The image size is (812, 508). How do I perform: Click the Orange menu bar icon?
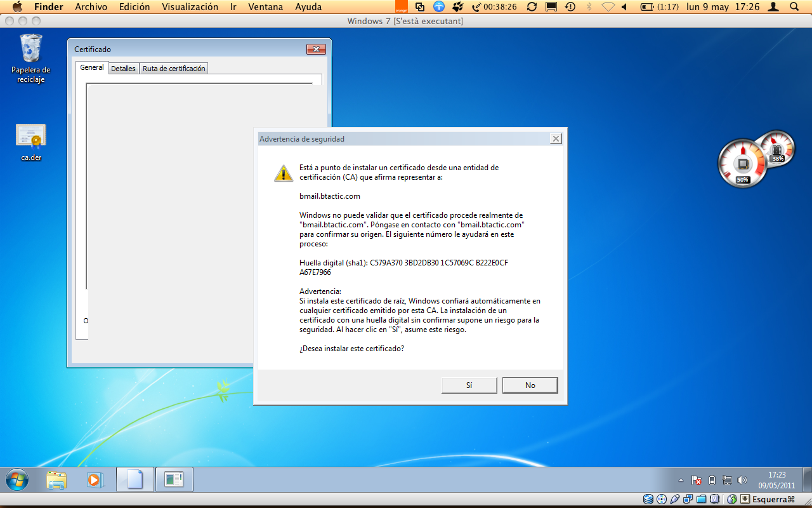(x=401, y=7)
